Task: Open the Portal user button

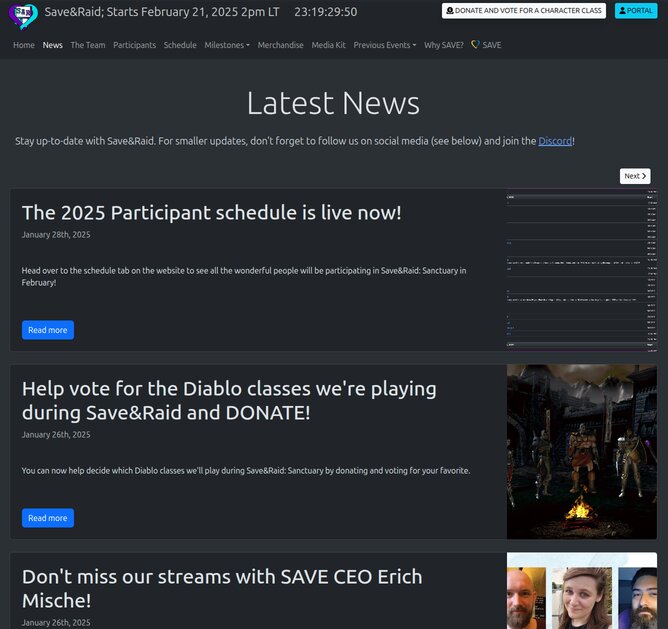Action: [636, 11]
